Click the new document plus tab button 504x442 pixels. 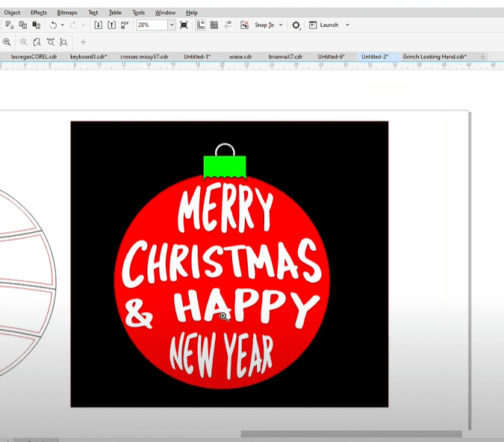(x=483, y=57)
